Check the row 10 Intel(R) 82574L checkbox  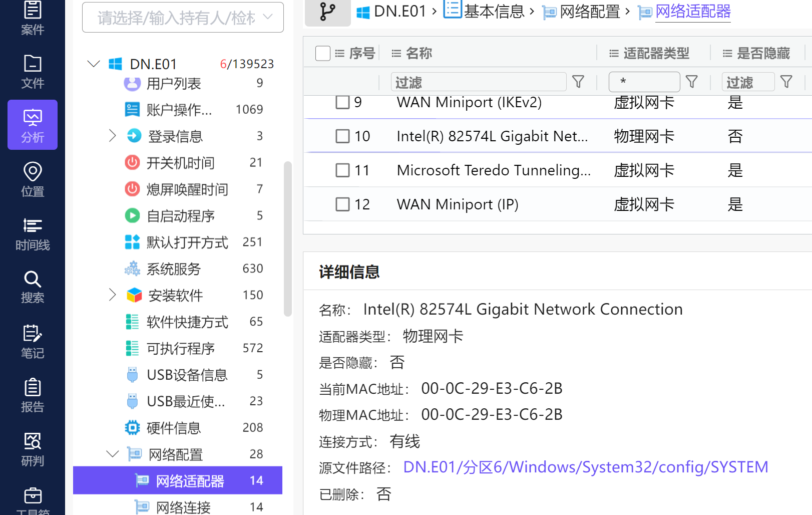342,136
